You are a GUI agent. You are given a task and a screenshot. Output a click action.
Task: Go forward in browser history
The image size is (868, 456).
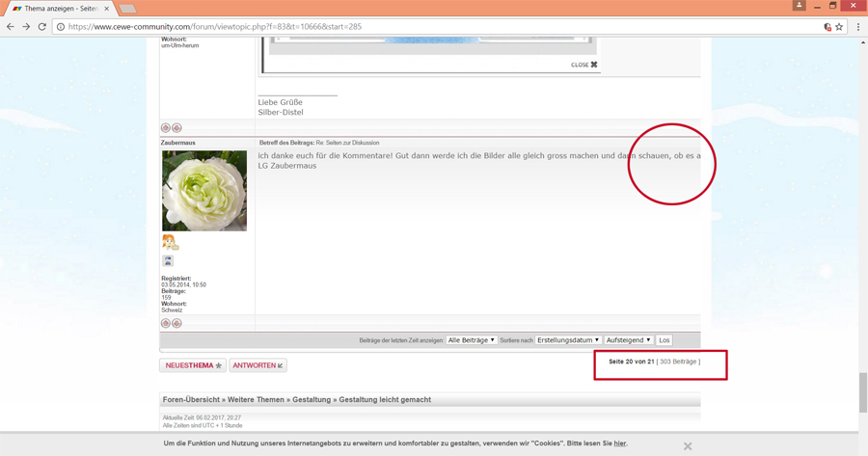click(26, 27)
